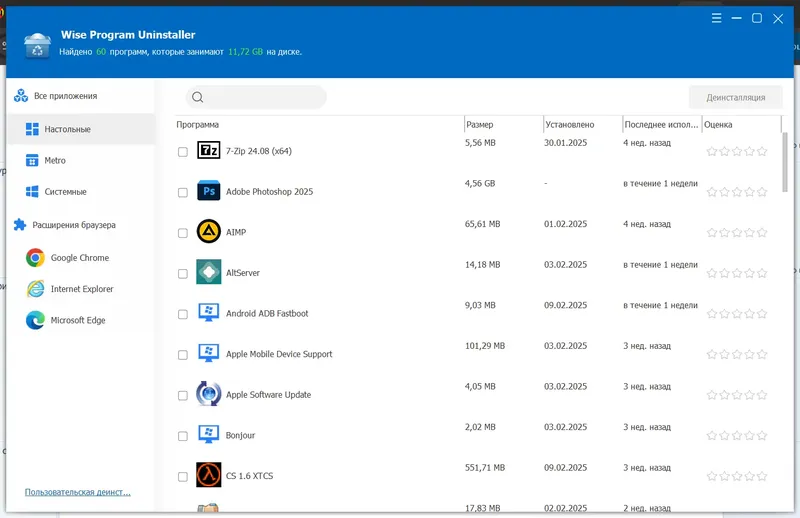
Task: Open the Пользовательская деинст... link
Action: 78,492
